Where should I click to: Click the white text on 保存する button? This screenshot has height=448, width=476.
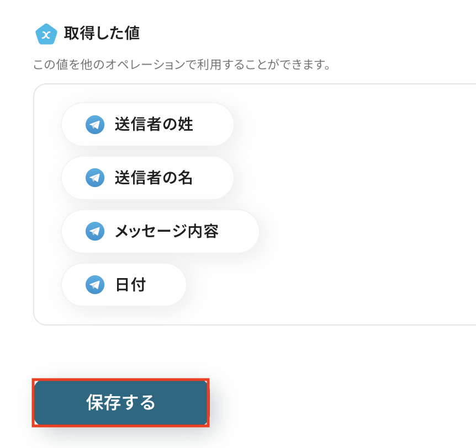121,403
